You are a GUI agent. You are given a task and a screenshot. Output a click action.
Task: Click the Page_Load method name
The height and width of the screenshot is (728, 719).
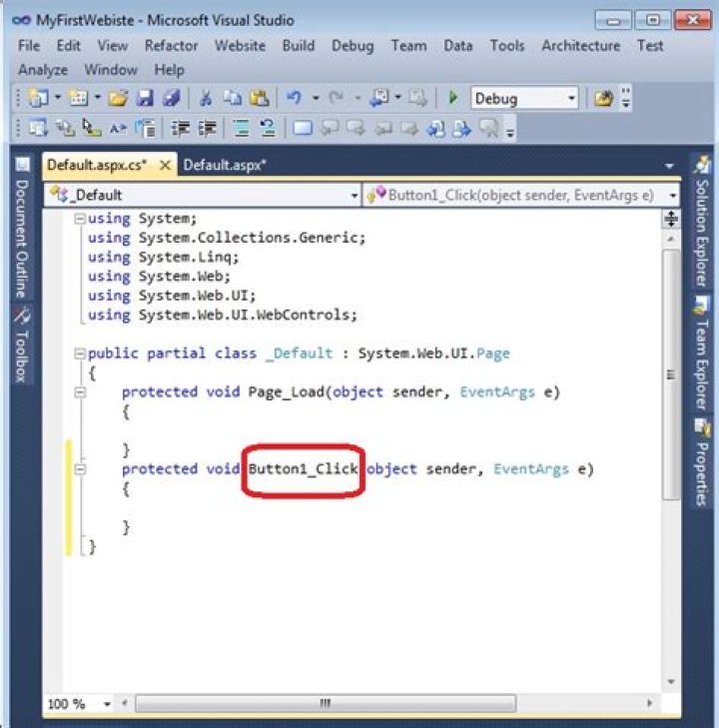tap(286, 392)
